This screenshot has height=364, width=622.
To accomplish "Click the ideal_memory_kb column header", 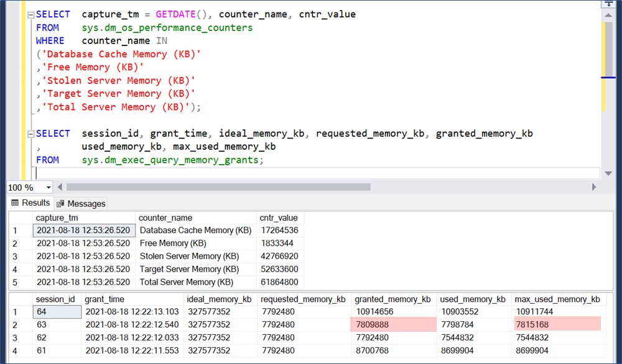I will [221, 299].
